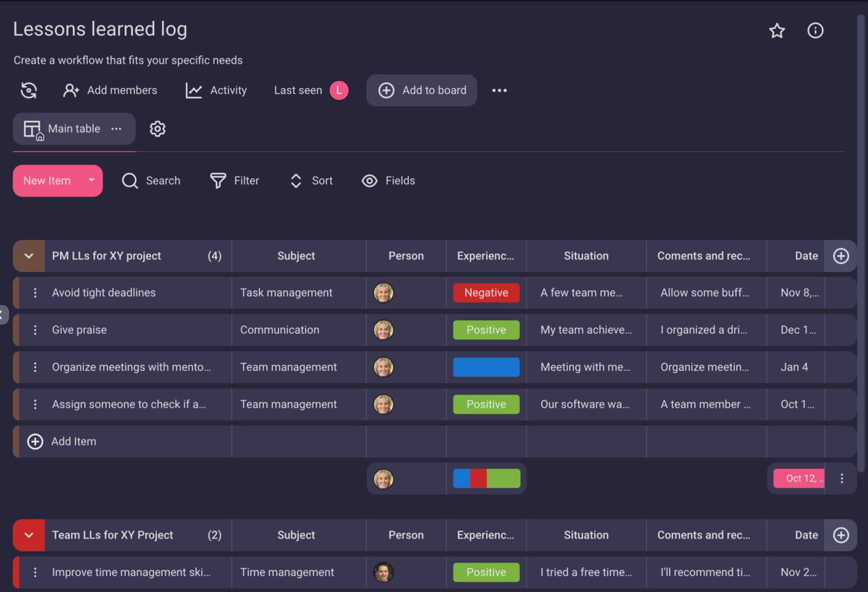Open the board Activity log

216,90
